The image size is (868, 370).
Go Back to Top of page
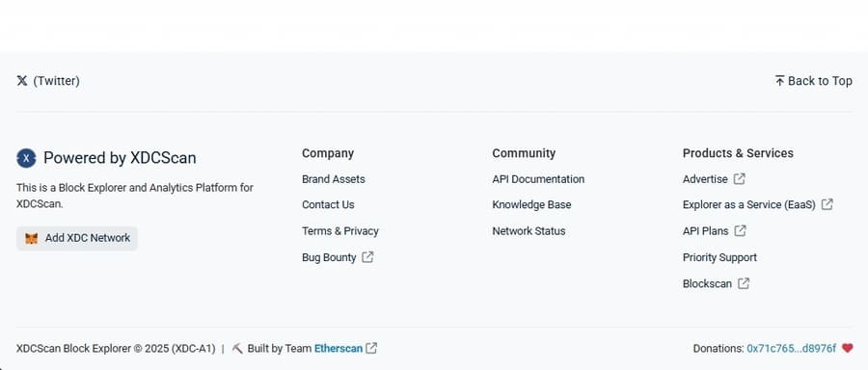pyautogui.click(x=813, y=81)
